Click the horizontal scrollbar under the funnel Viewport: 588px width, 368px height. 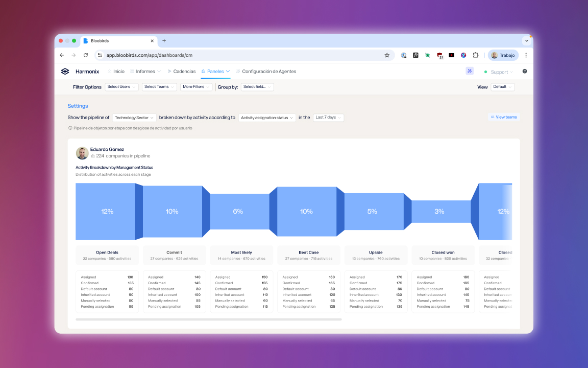point(208,319)
